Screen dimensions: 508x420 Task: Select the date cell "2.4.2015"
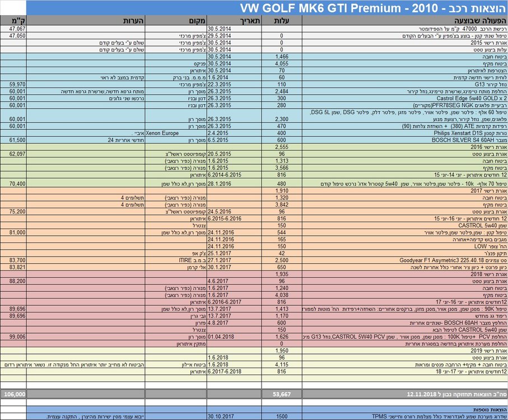234,133
